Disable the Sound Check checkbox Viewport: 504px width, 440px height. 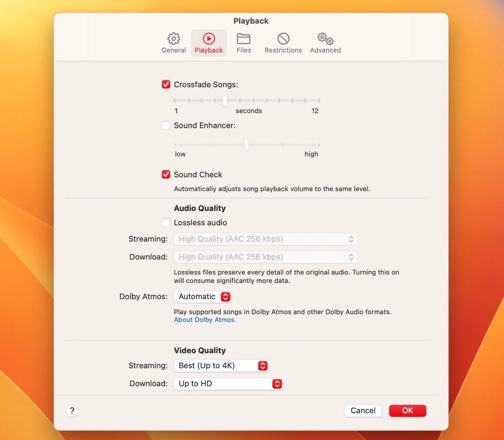(x=166, y=174)
